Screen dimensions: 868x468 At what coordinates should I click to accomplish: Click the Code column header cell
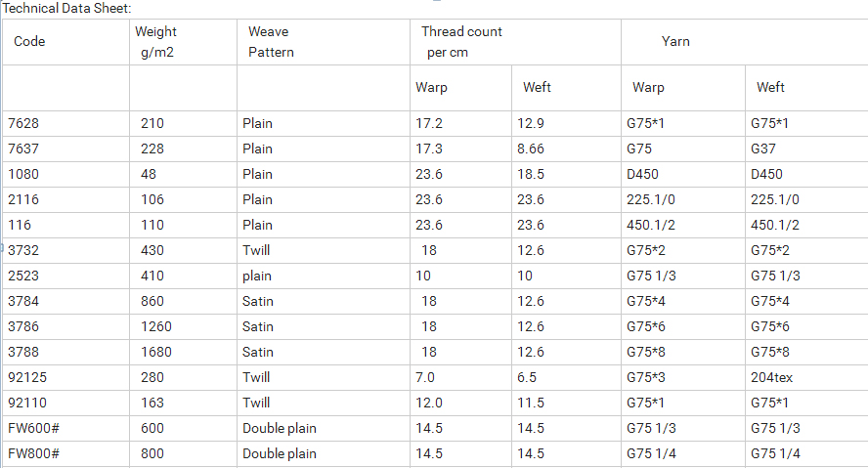click(65, 42)
